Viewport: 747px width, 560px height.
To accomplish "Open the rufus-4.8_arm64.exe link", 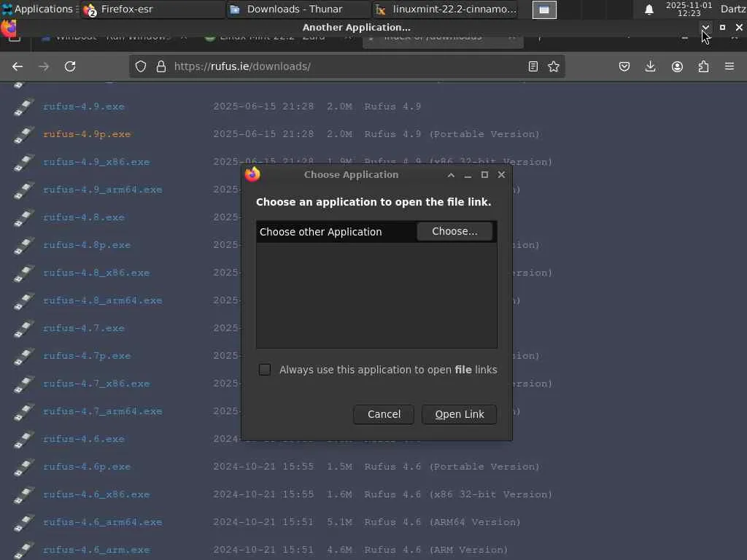I will coord(102,301).
